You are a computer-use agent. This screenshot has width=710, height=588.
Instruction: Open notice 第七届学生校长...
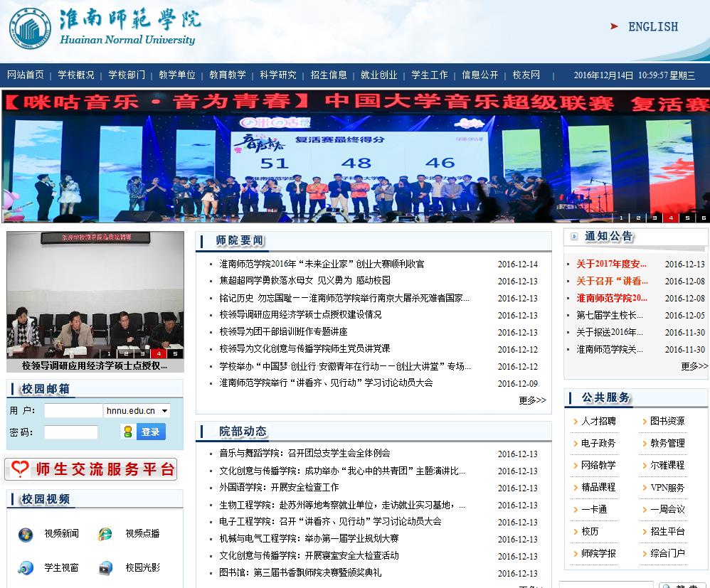pos(609,315)
